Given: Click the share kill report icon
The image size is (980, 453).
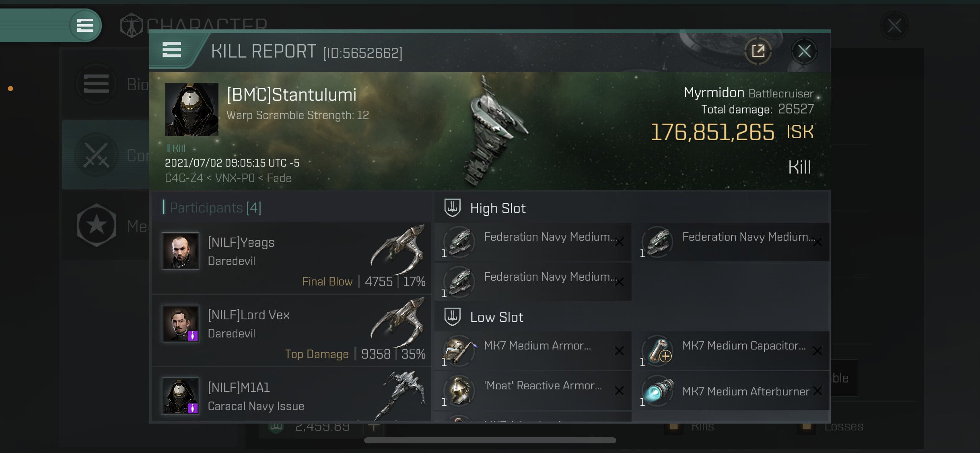Looking at the screenshot, I should coord(758,51).
